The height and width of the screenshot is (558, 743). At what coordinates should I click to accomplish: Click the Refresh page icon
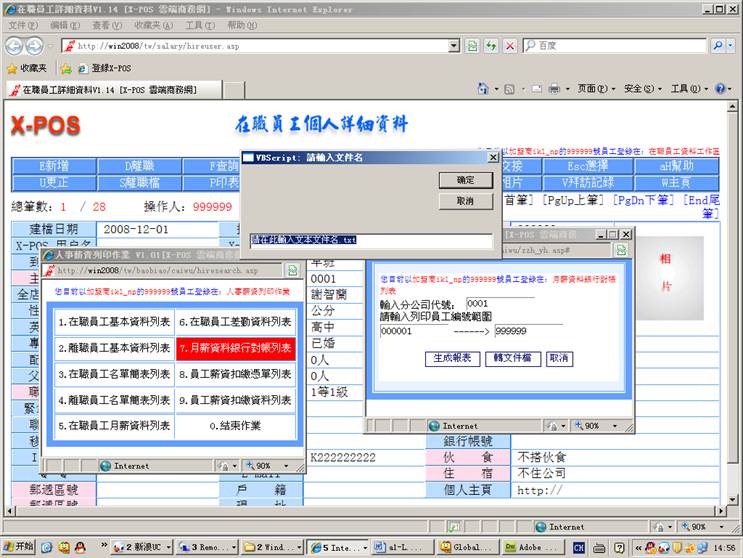491,46
